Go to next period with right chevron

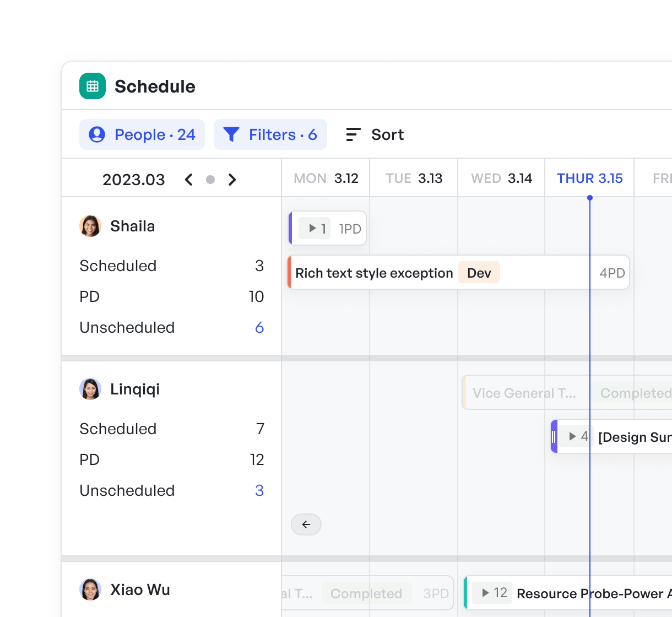pos(232,180)
